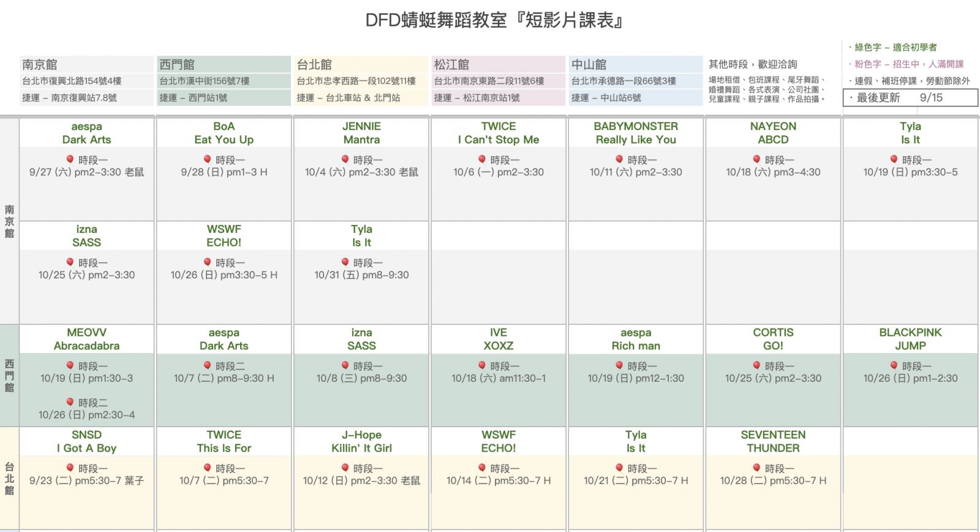Image resolution: width=980 pixels, height=532 pixels.
Task: Click the 台北館 row label on left
Action: click(x=9, y=479)
